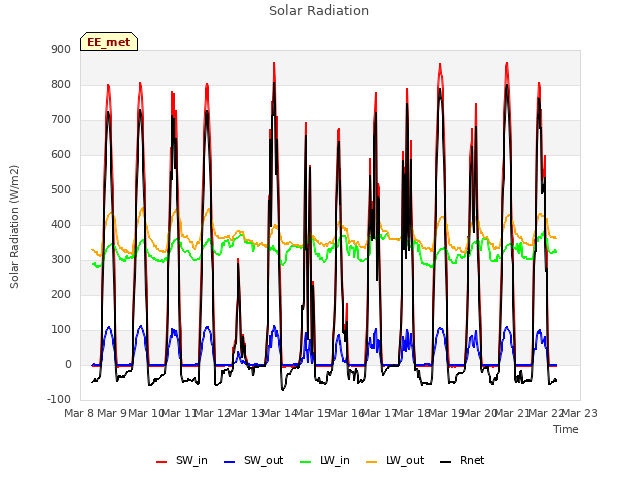640x480 pixels.
Task: Click the 400 y-axis tick label
Action: 61,224
